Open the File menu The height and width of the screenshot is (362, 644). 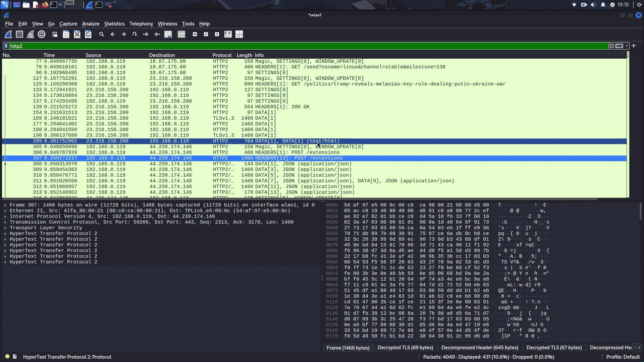(9, 24)
